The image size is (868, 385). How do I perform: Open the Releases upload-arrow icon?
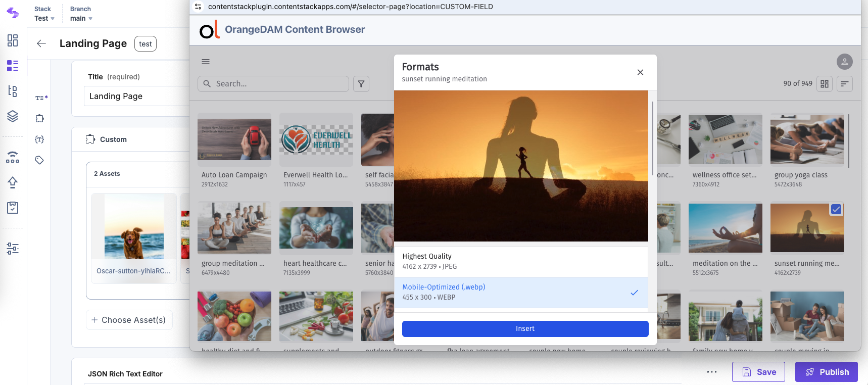(13, 182)
